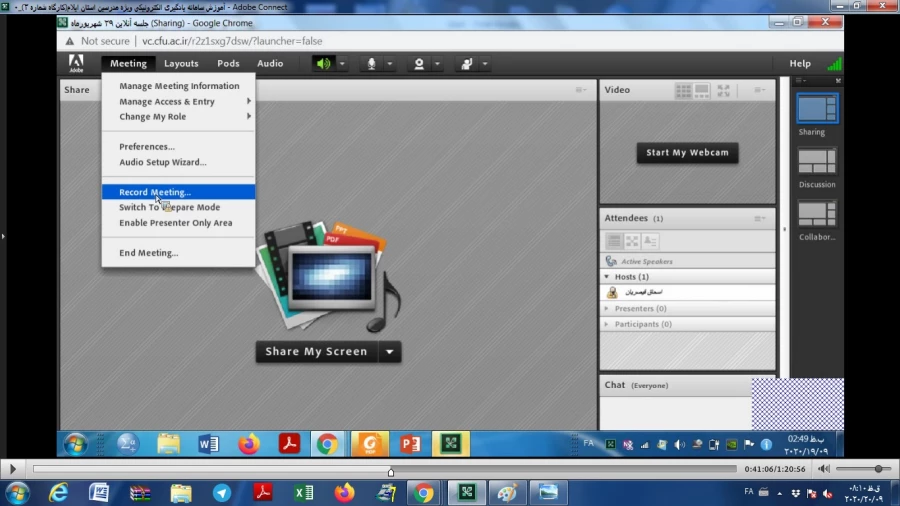Select the Discussion layout icon
The height and width of the screenshot is (506, 900).
(x=817, y=162)
